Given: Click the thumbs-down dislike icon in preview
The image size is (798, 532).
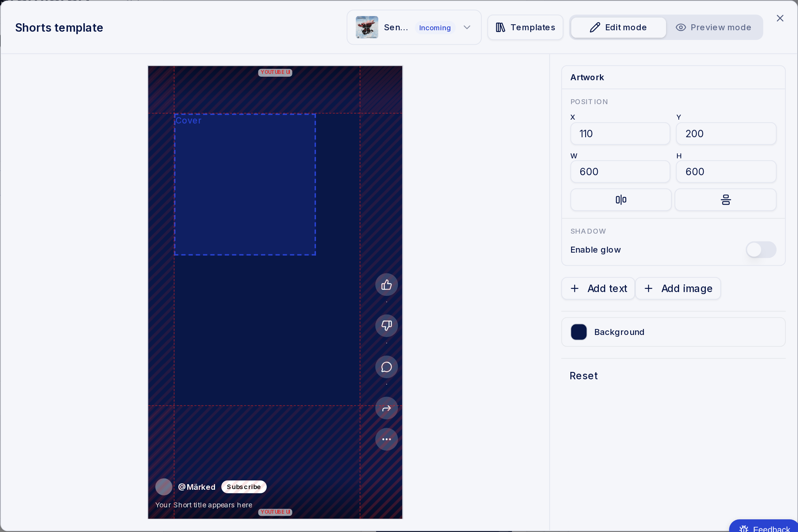Looking at the screenshot, I should coord(386,325).
